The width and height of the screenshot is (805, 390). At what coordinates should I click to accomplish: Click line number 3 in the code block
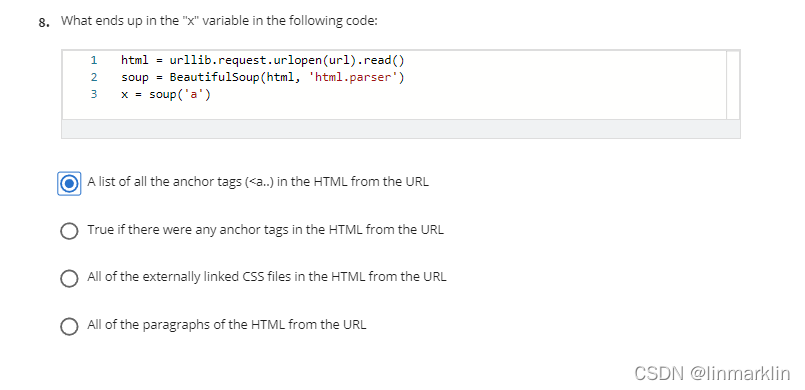click(x=93, y=94)
